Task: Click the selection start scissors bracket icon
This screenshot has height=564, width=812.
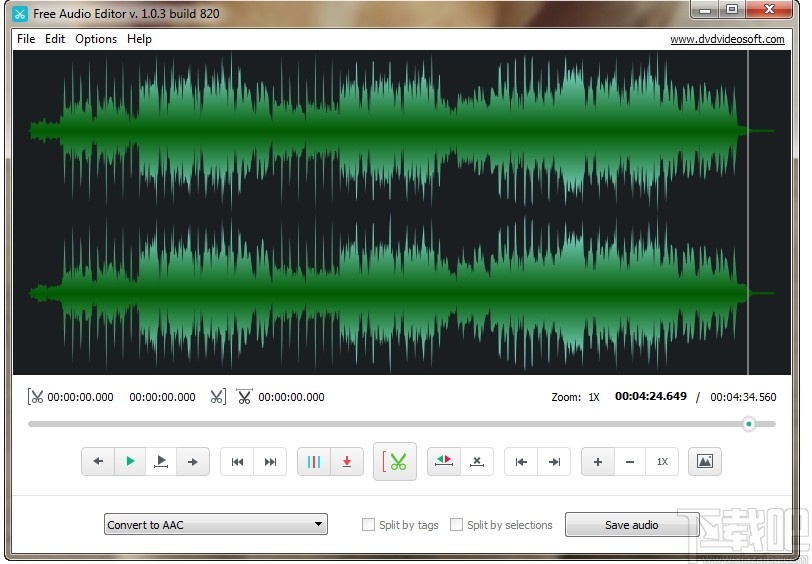Action: click(35, 397)
